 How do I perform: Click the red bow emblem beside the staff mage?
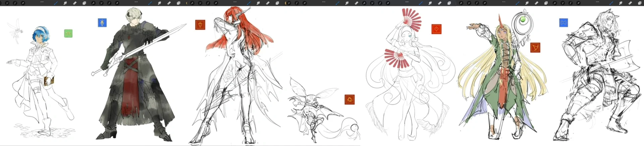tap(535, 48)
